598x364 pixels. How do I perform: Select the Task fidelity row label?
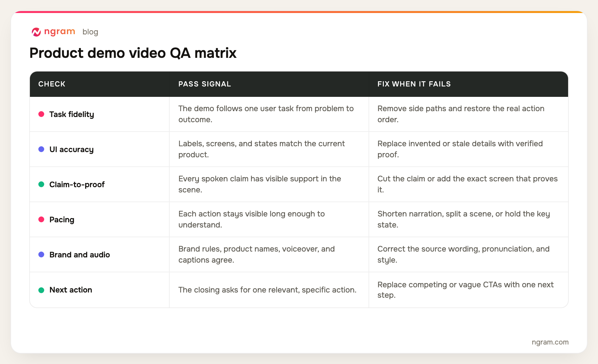click(72, 114)
